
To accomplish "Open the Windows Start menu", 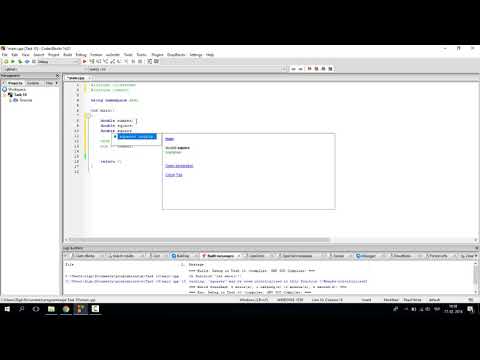I will point(7,309).
